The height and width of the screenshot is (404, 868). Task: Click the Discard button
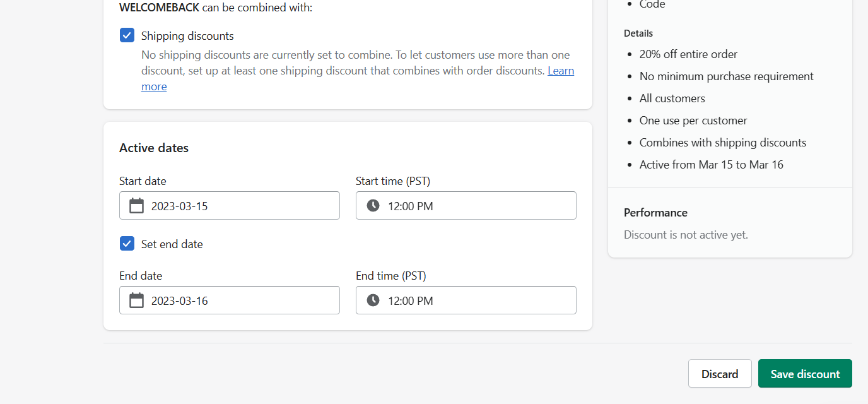[x=720, y=374]
